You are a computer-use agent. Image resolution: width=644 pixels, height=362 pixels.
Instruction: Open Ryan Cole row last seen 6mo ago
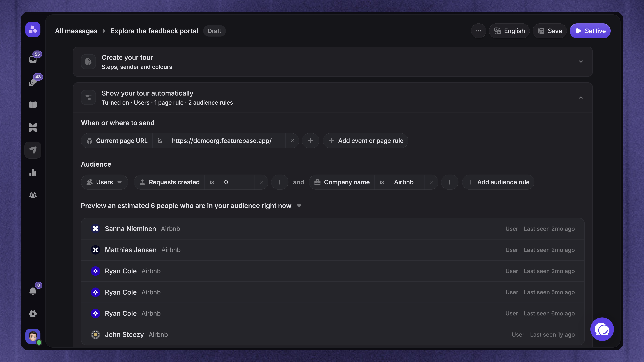coord(333,313)
